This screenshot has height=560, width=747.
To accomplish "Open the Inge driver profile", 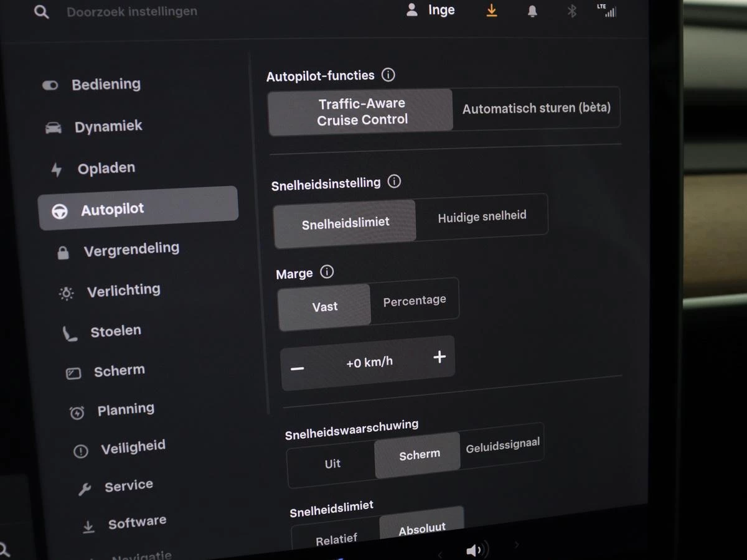I will (x=431, y=11).
